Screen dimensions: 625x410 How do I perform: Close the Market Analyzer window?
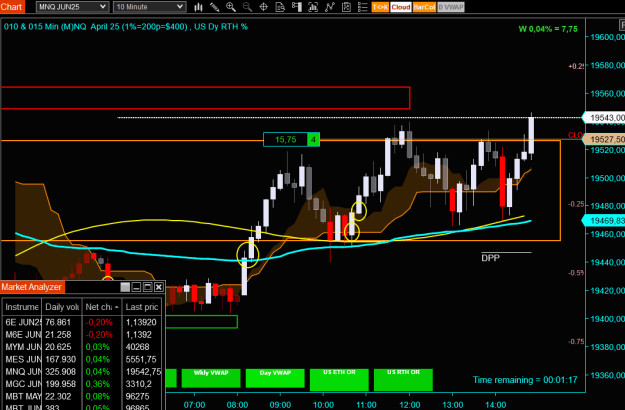(159, 287)
